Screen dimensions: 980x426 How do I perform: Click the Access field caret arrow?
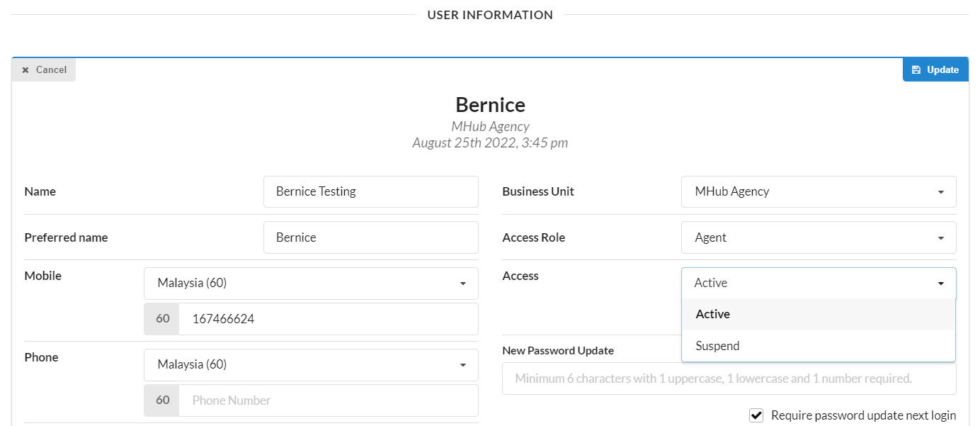[x=941, y=284]
